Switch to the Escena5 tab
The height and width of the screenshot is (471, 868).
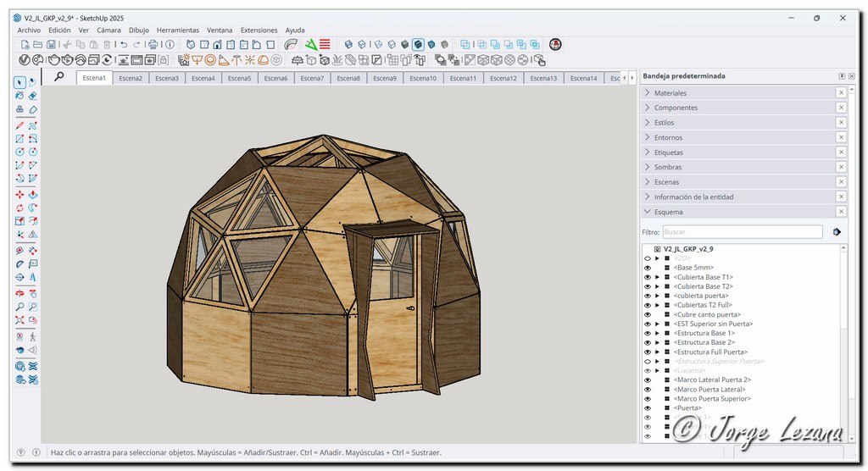tap(239, 78)
